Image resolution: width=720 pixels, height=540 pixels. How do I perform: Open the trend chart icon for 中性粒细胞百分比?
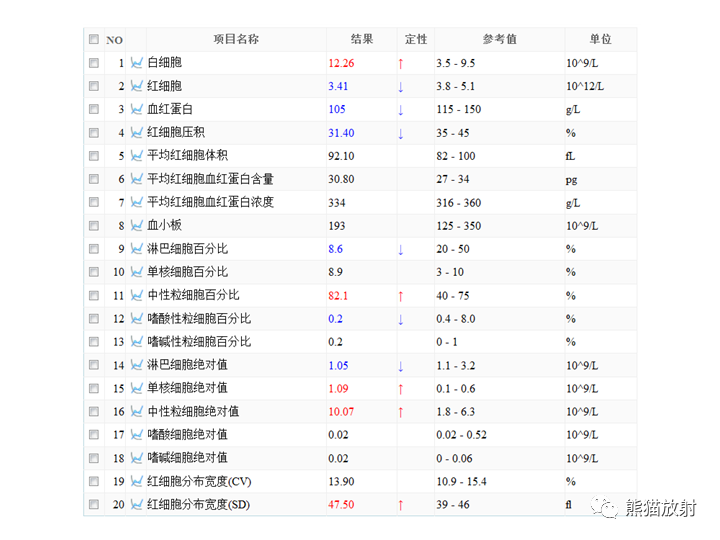pos(136,295)
